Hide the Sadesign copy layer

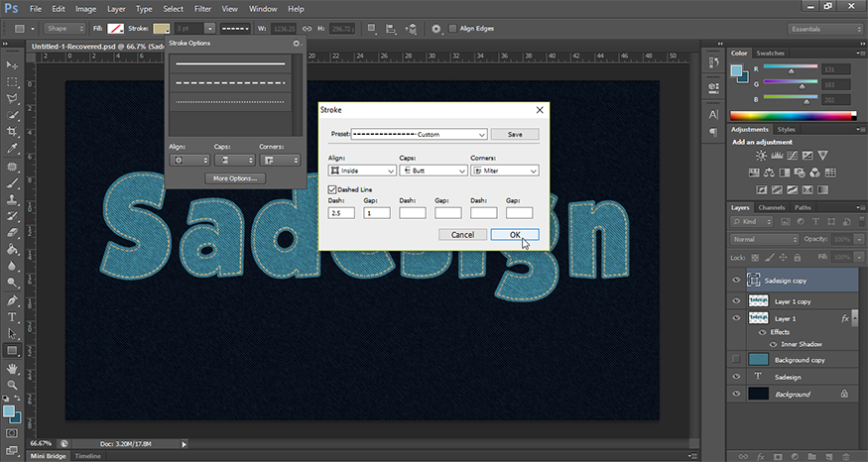coord(736,281)
